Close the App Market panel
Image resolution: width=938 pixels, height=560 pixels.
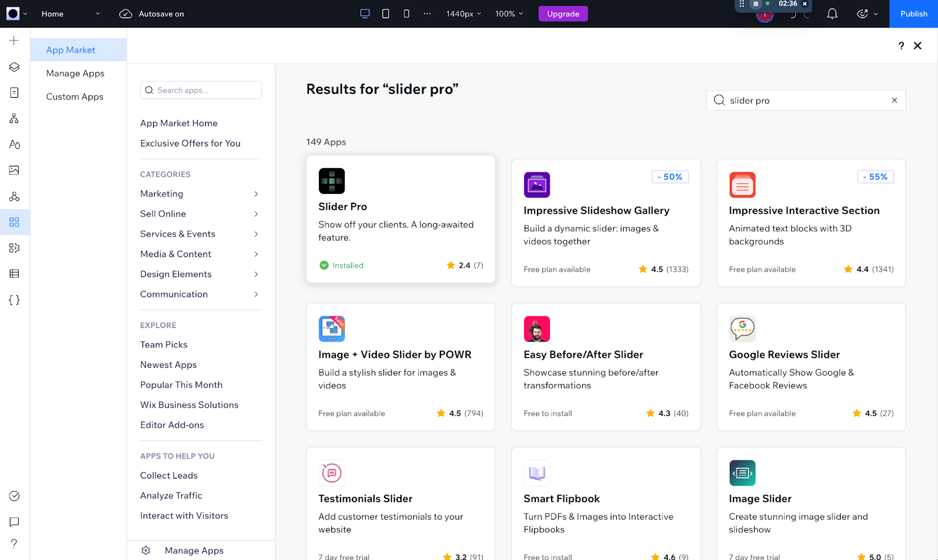[917, 46]
